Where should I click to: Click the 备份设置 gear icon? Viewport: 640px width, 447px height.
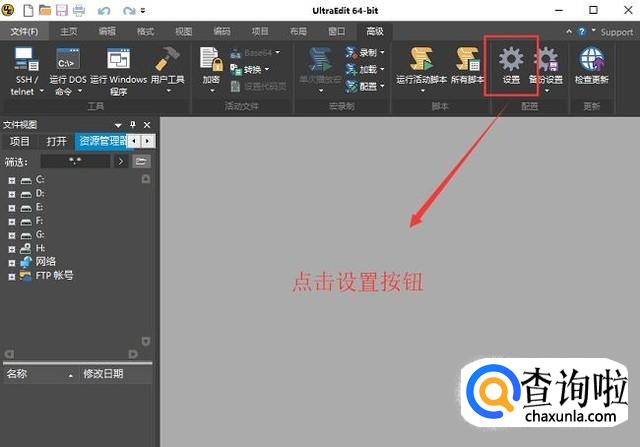coord(546,59)
